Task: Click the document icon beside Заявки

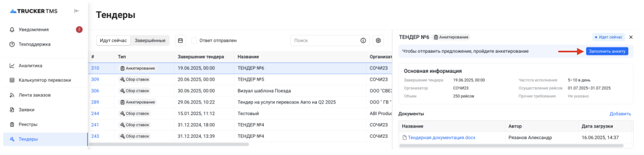Action: (x=12, y=110)
